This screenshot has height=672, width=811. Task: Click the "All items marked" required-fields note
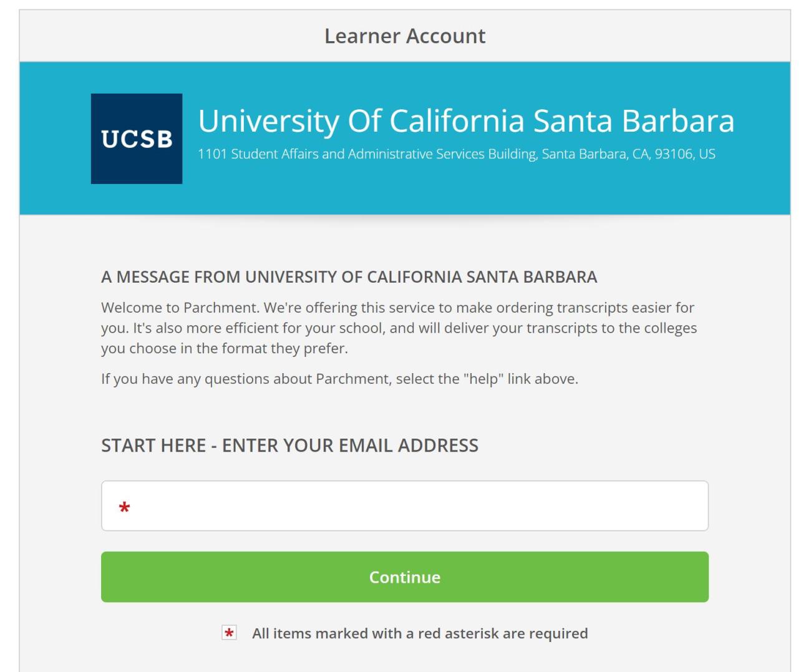click(x=419, y=633)
